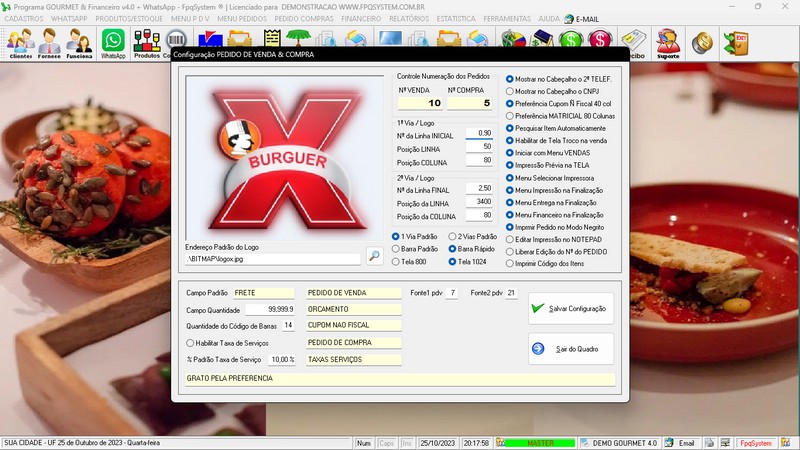Click the GRATO PELA PREFERENCIA message field
The width and height of the screenshot is (800, 450).
[x=400, y=379]
